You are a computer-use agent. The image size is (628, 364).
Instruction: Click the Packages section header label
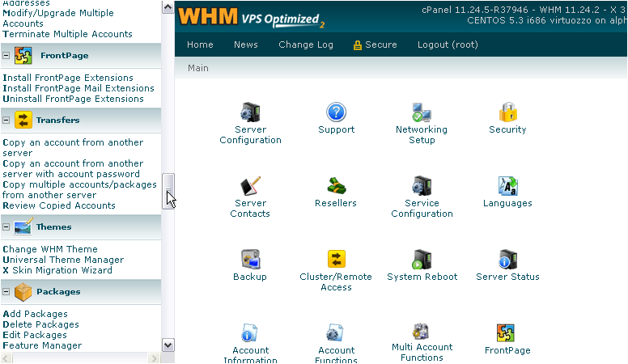[58, 291]
